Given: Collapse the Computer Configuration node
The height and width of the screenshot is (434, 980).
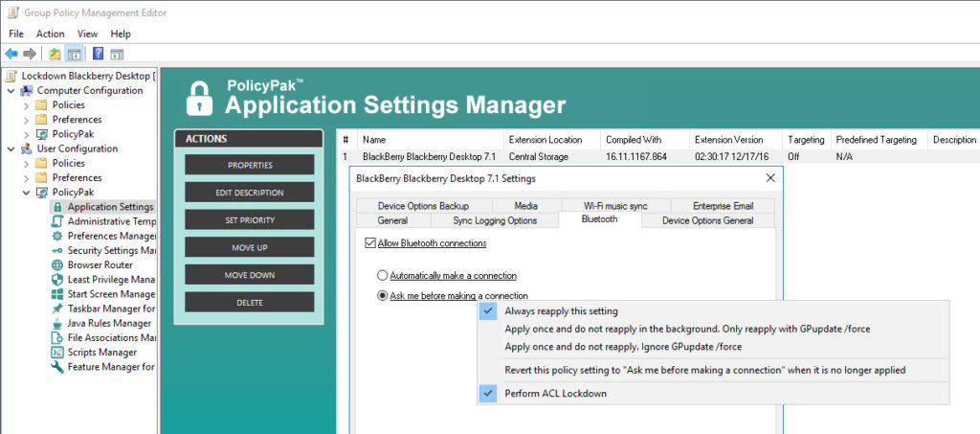Looking at the screenshot, I should pos(11,91).
